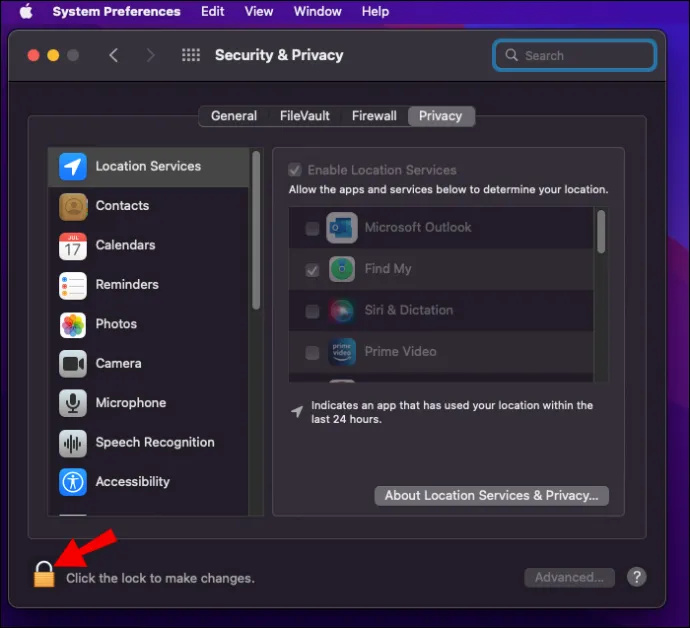690x628 pixels.
Task: Toggle Enable Location Services checkbox
Action: tap(295, 170)
